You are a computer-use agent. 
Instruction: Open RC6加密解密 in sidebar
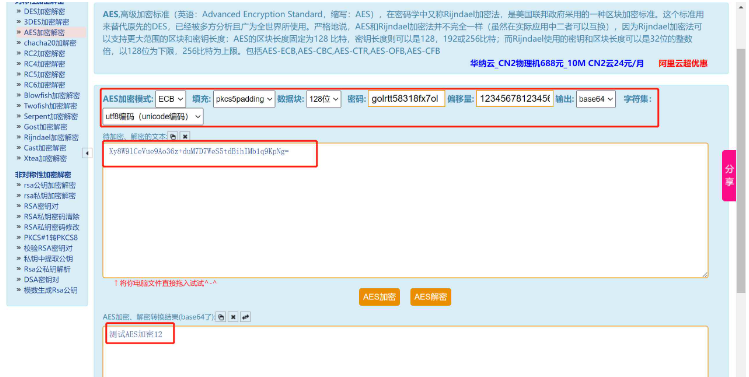click(44, 85)
